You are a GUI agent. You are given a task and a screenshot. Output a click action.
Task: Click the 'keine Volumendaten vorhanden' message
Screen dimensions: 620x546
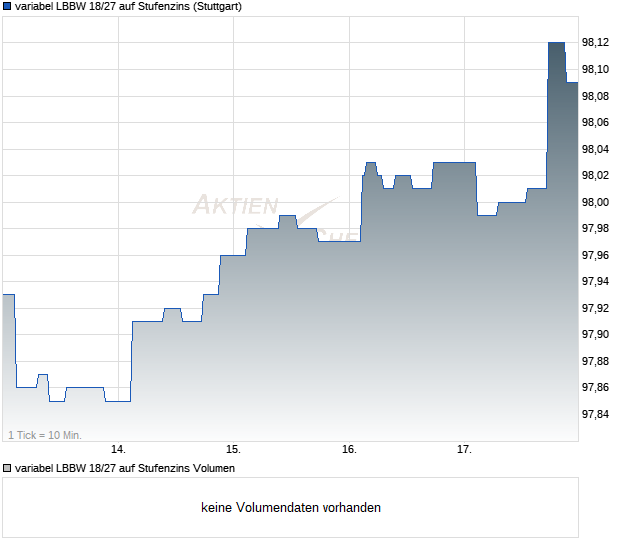coord(291,507)
